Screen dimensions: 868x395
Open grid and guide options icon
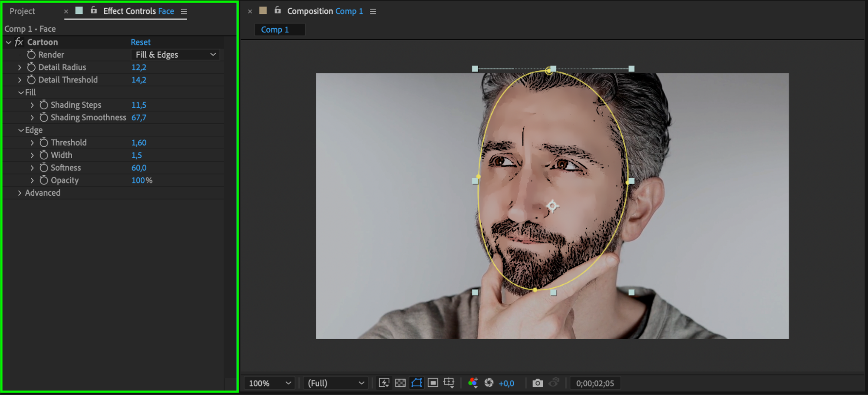click(x=449, y=383)
